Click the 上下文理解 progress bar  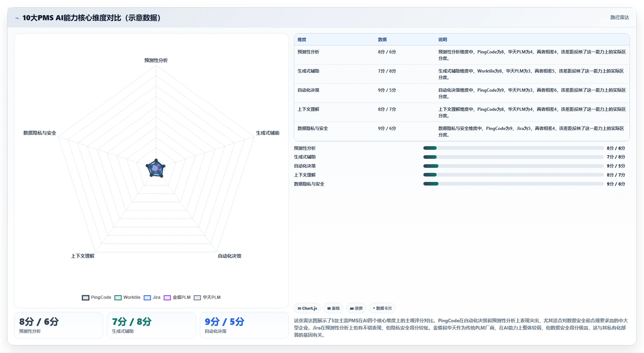[x=513, y=175]
